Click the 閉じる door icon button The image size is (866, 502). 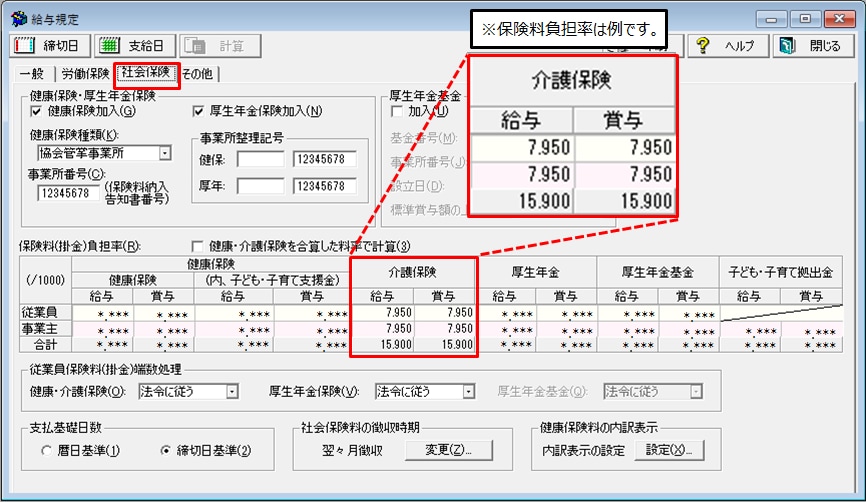tap(790, 46)
